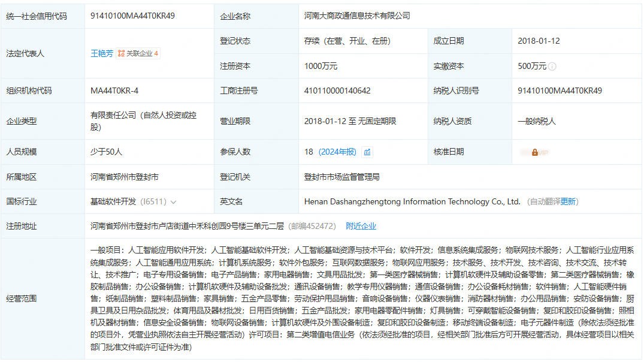The image size is (644, 362).
Task: Select organization code MA44T0KR-4
Action: pyautogui.click(x=114, y=90)
